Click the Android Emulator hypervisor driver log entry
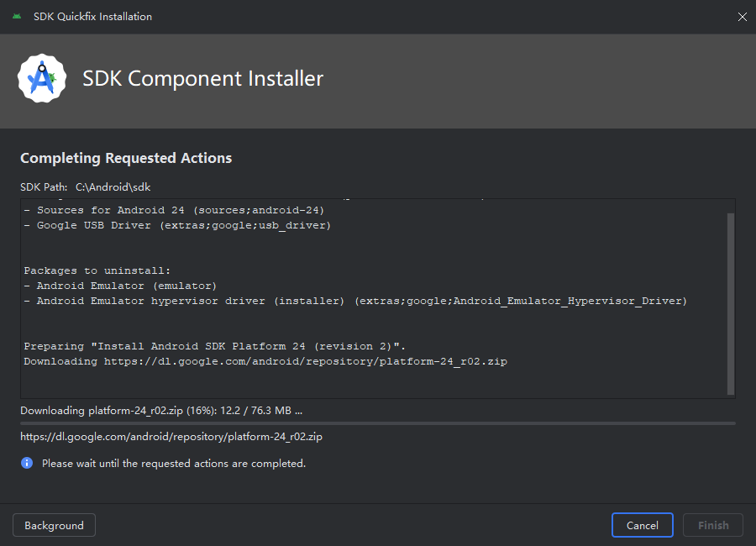The image size is (756, 546). (355, 301)
